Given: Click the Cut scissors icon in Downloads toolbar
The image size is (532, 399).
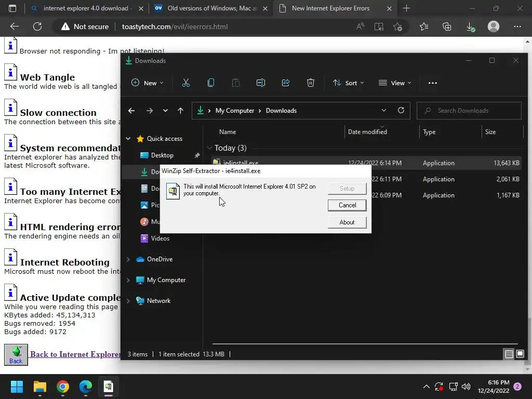Looking at the screenshot, I should tap(185, 83).
